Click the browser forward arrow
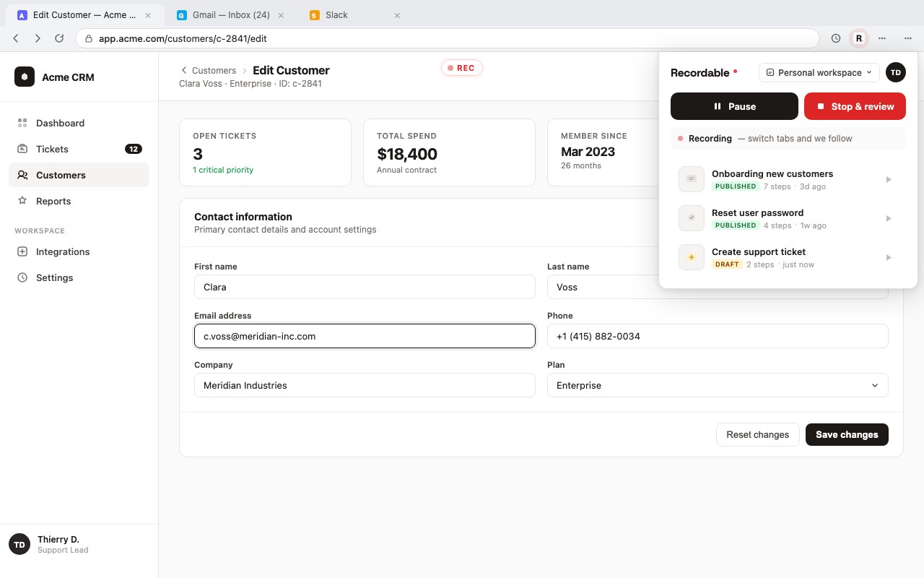The width and height of the screenshot is (924, 578). [x=38, y=38]
